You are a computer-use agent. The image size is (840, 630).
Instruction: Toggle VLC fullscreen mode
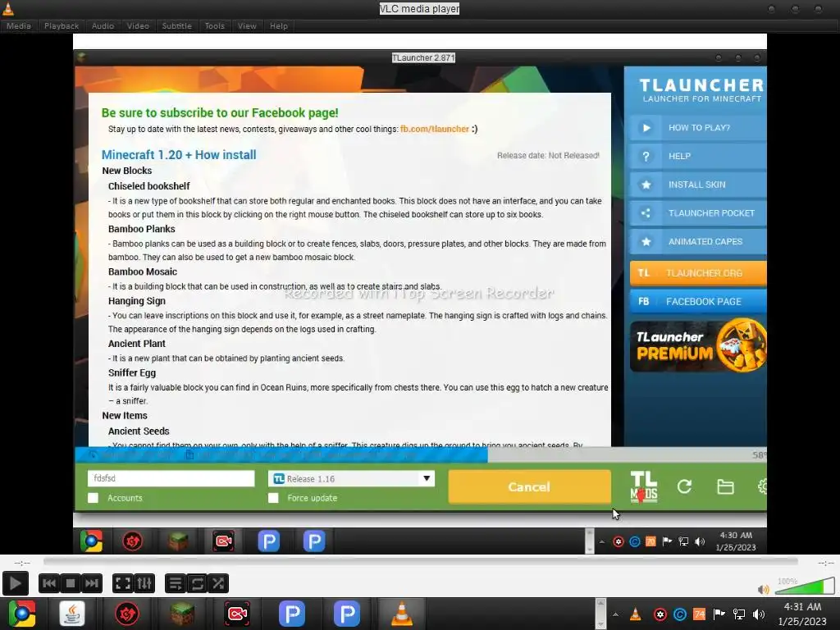[x=123, y=583]
